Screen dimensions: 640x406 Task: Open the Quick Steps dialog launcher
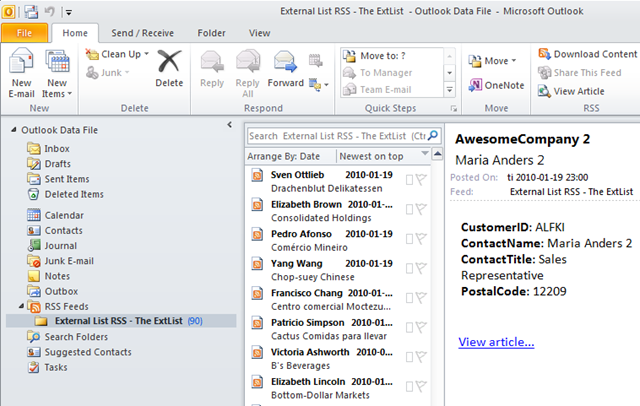click(x=453, y=109)
